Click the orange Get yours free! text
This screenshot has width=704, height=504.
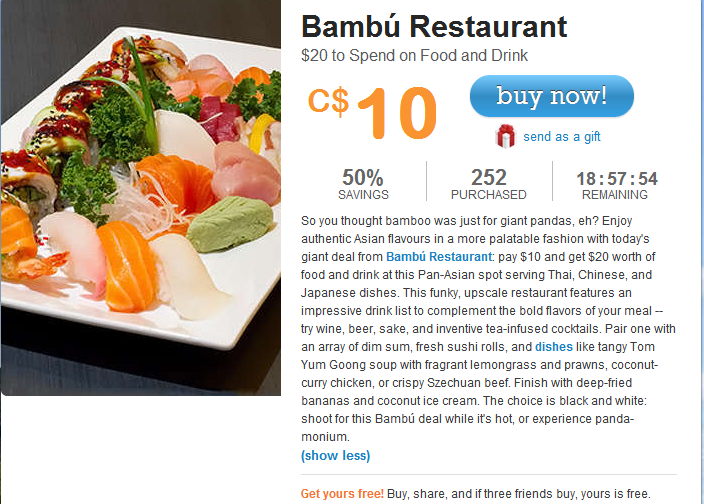coord(342,494)
